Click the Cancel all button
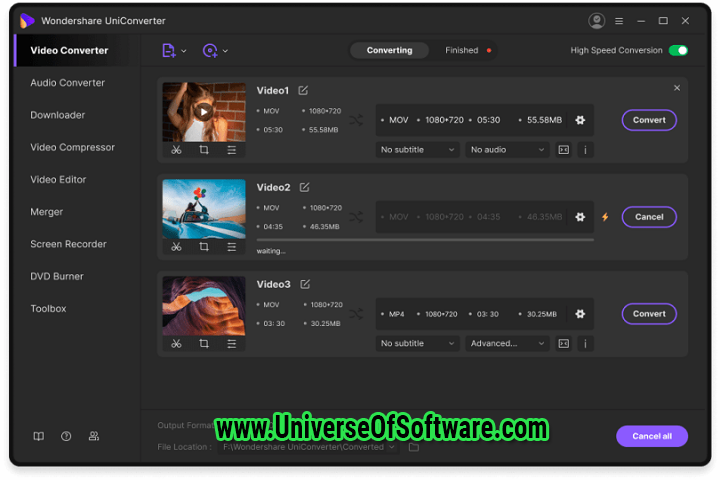720x480 pixels. coord(652,436)
